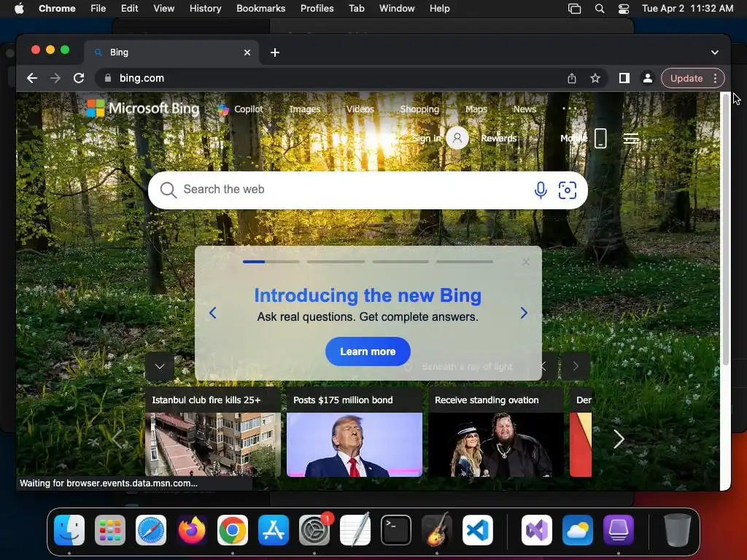
Task: Open Chrome three-dot menu beside Update
Action: 715,78
